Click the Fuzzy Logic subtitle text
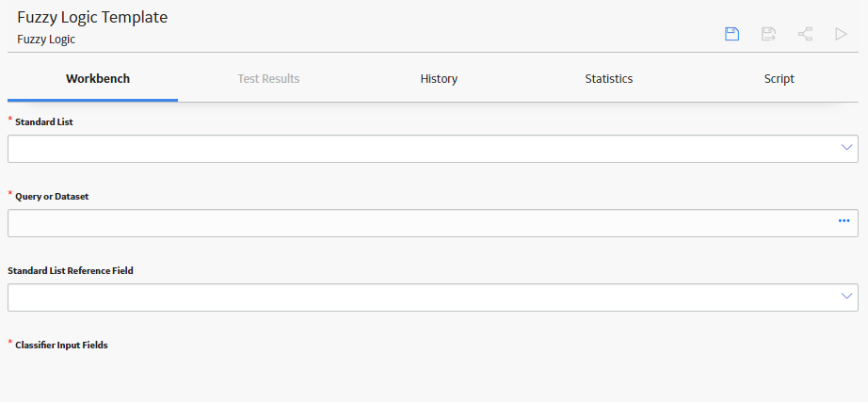The height and width of the screenshot is (402, 868). pos(46,40)
